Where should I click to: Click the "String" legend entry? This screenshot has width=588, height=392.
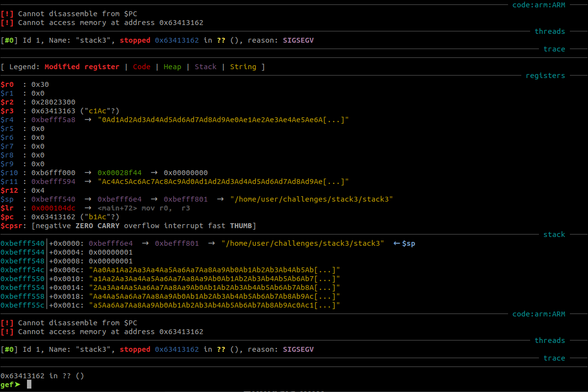(x=243, y=67)
